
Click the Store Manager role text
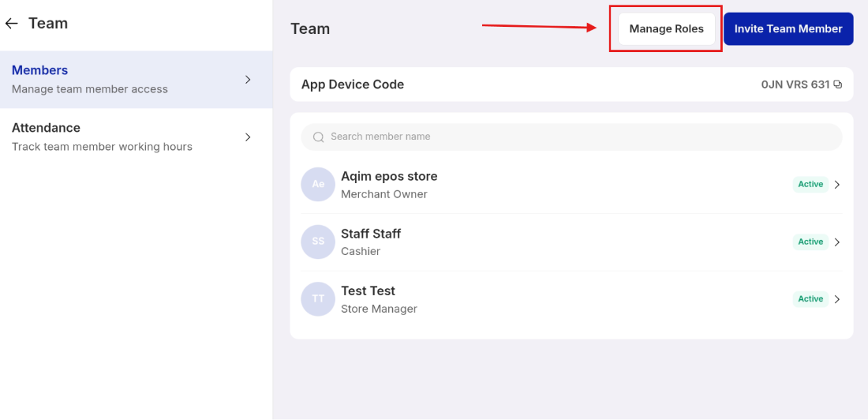pos(380,309)
